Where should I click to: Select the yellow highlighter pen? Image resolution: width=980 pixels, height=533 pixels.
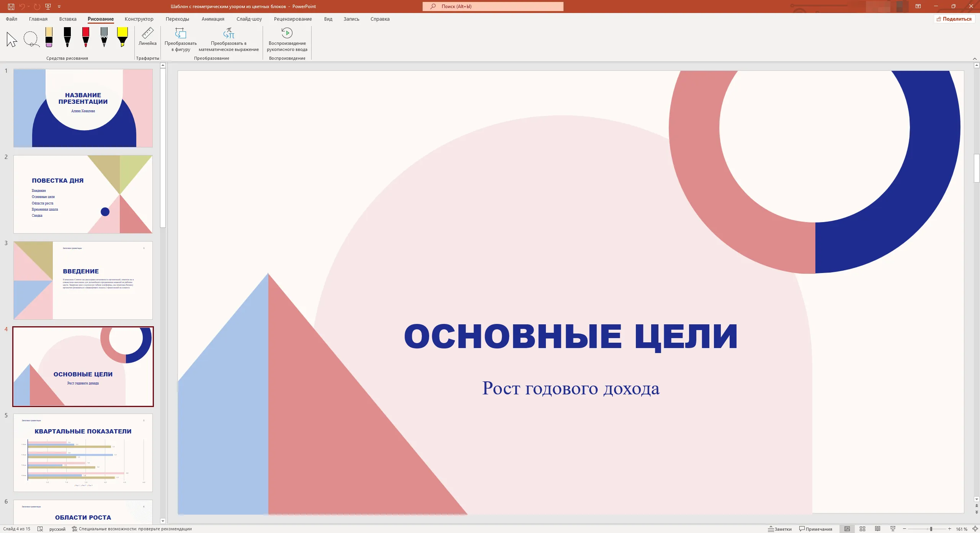(122, 37)
